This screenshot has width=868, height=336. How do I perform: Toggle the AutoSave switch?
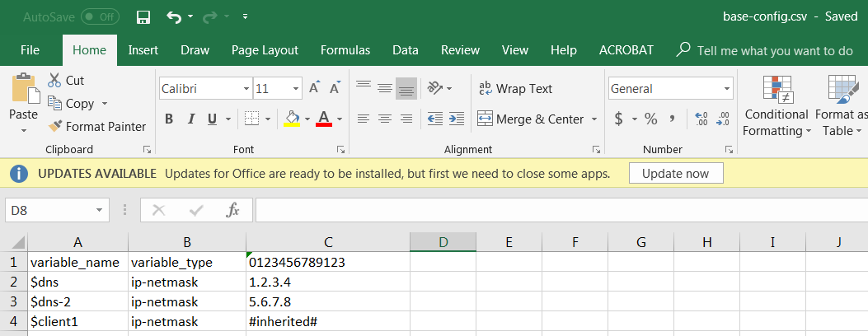[x=99, y=16]
